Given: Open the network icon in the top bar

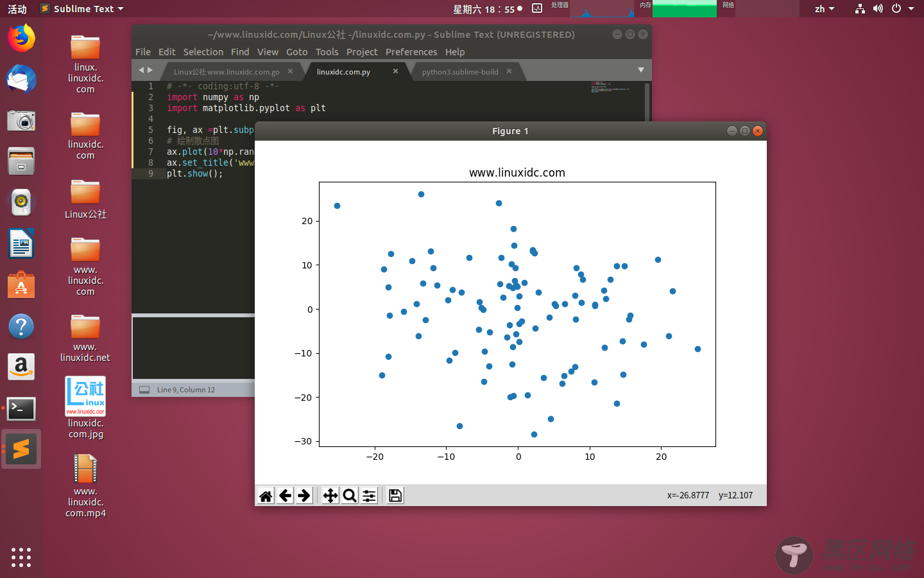Looking at the screenshot, I should point(860,9).
